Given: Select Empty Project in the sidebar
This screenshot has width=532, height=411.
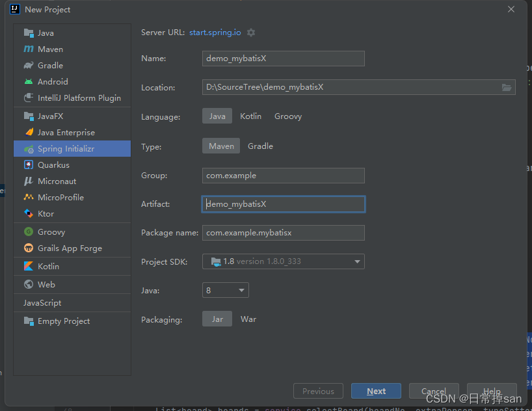Looking at the screenshot, I should [72, 321].
